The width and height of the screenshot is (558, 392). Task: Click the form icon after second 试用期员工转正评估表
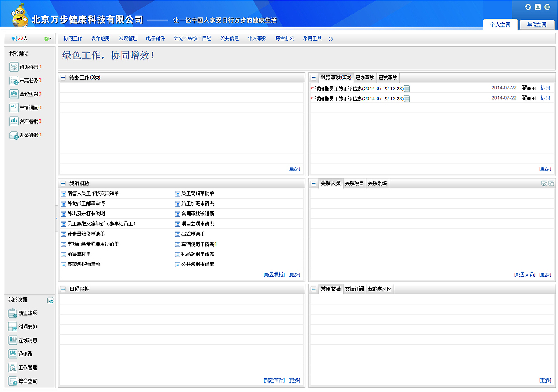pyautogui.click(x=407, y=99)
